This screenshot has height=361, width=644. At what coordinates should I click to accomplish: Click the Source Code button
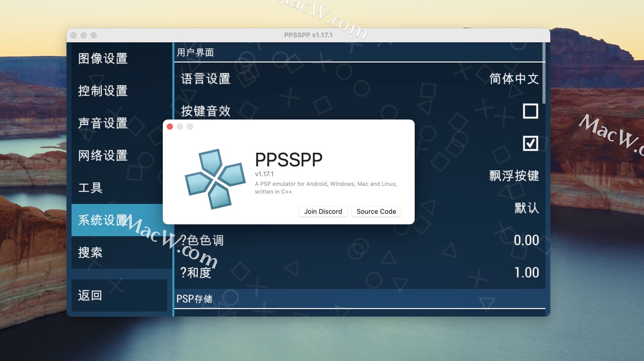(376, 211)
